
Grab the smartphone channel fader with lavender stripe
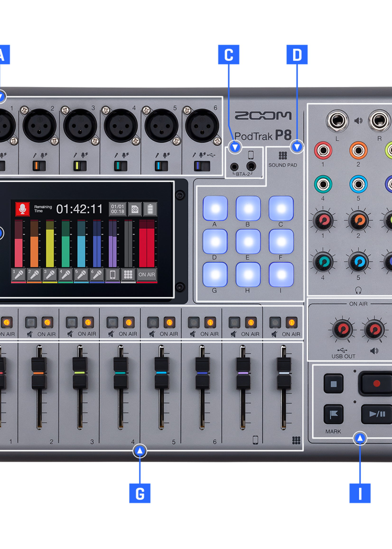pos(243,373)
